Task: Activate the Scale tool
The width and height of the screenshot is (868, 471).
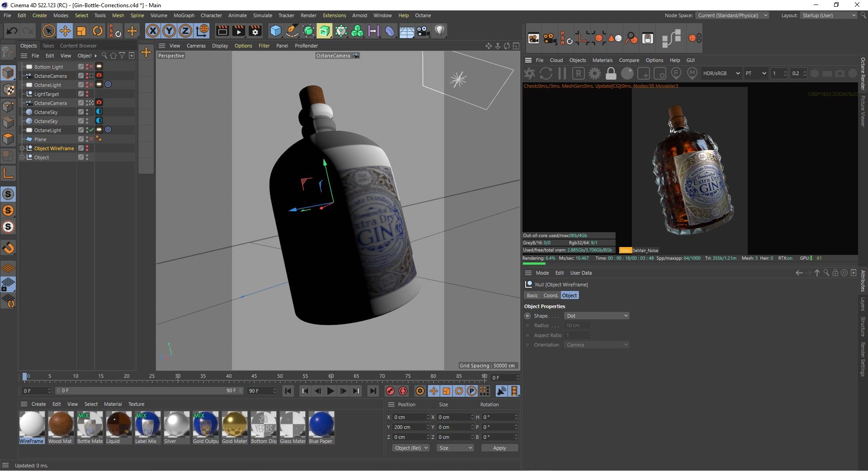Action: [x=81, y=31]
